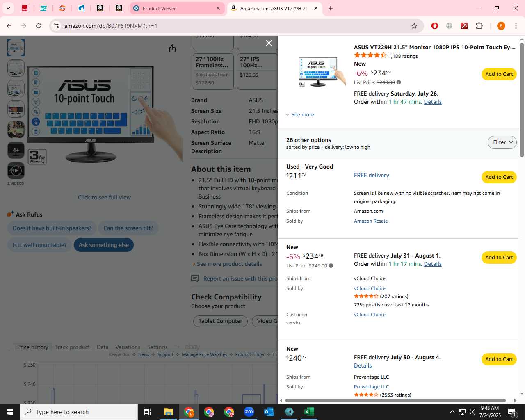Switch to the Product Viewer tab
This screenshot has height=420, width=525.
coord(177,8)
